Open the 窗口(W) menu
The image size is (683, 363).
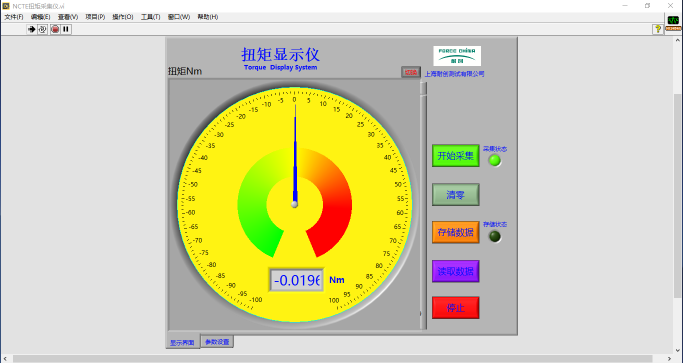[x=179, y=17]
